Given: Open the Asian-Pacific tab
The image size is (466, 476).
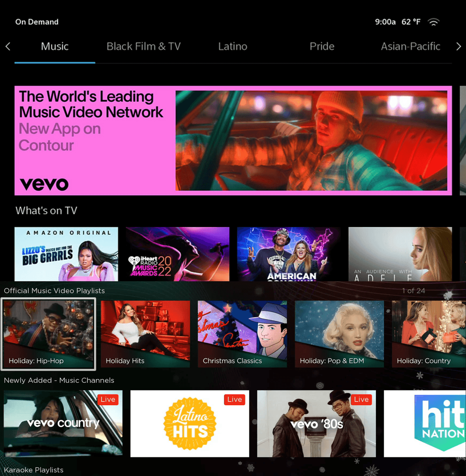Looking at the screenshot, I should [410, 47].
